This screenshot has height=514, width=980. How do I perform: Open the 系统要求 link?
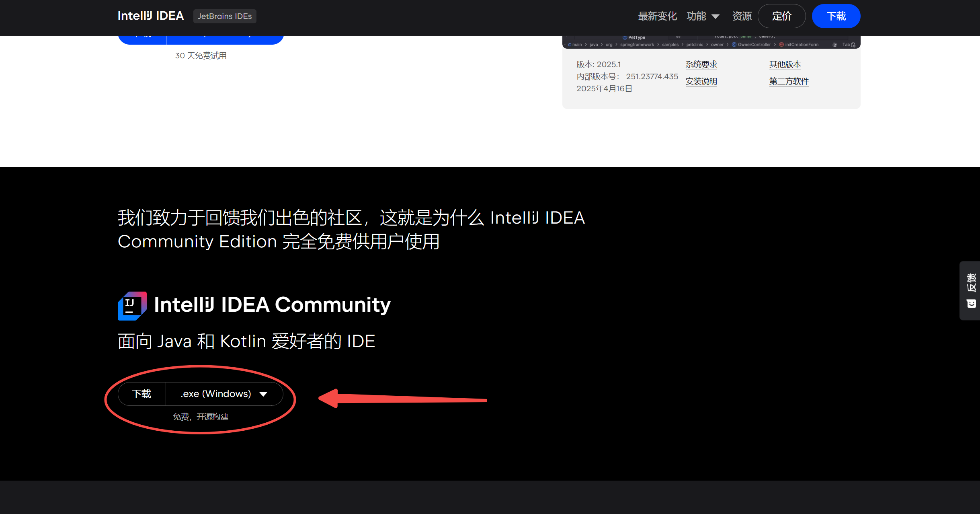tap(701, 64)
